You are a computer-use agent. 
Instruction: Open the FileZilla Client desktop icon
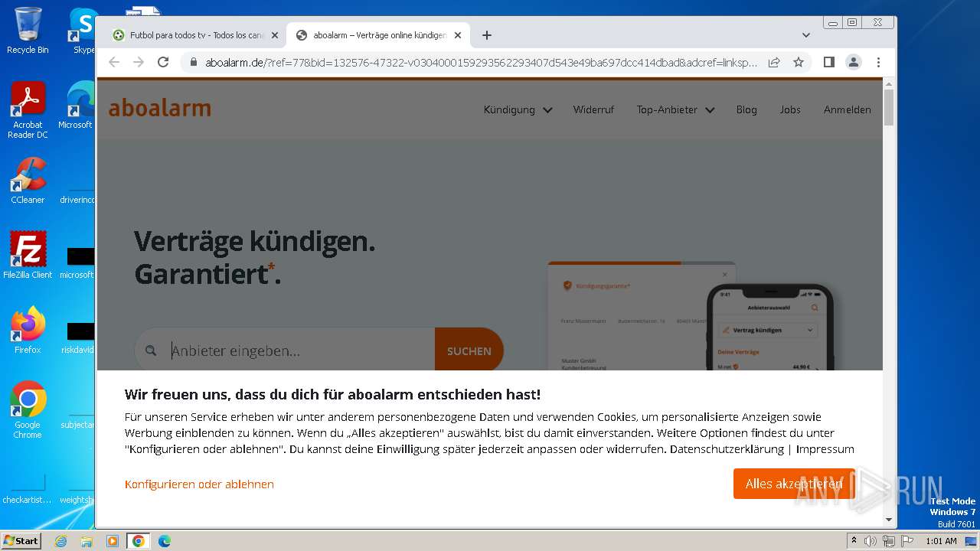[x=28, y=255]
